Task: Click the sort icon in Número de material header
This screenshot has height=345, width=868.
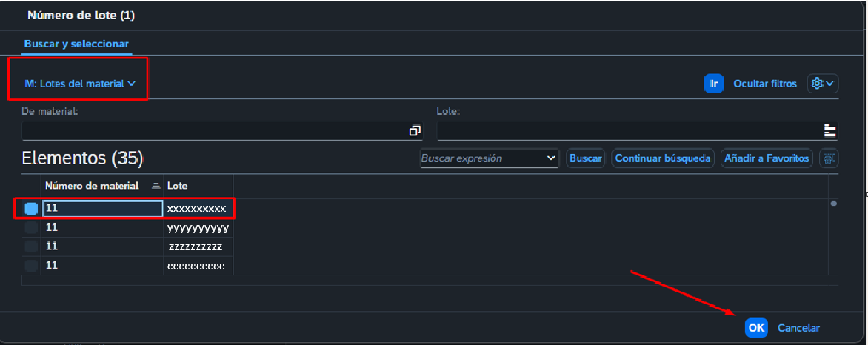Action: click(x=156, y=186)
